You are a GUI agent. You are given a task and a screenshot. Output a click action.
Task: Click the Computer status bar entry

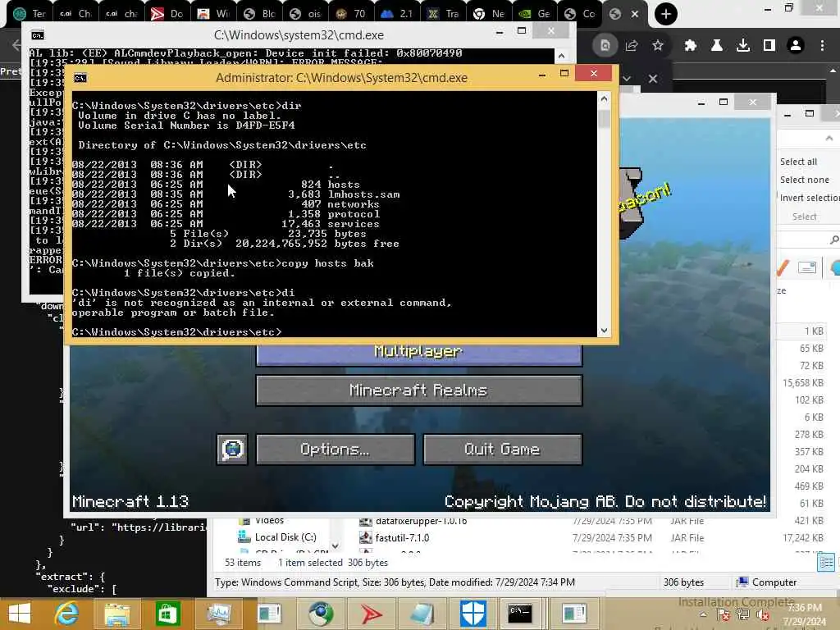point(767,582)
